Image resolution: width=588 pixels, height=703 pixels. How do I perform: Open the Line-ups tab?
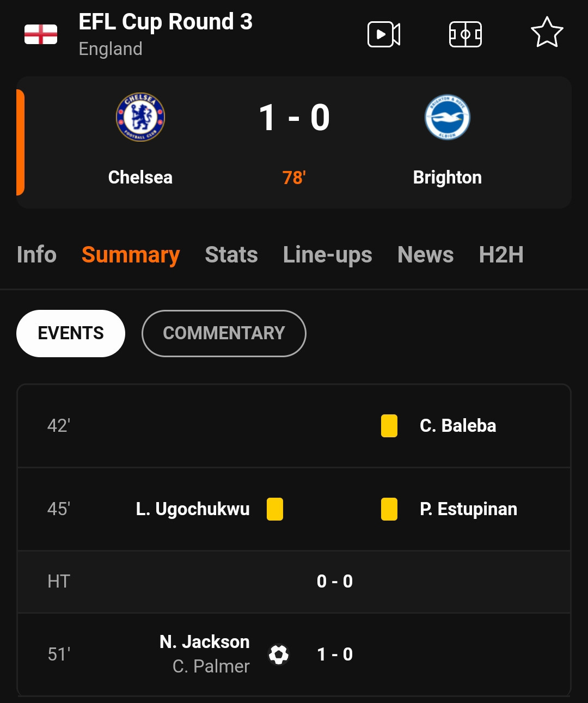328,255
